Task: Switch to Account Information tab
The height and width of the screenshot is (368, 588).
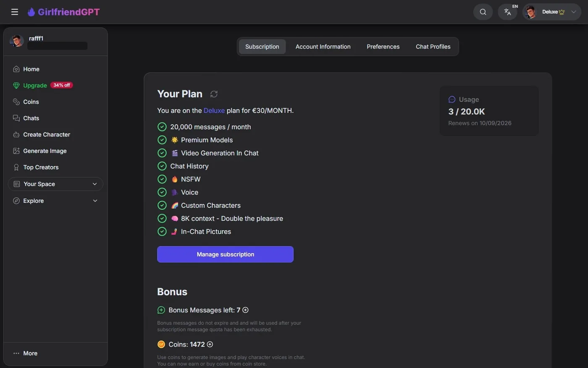Action: [323, 47]
